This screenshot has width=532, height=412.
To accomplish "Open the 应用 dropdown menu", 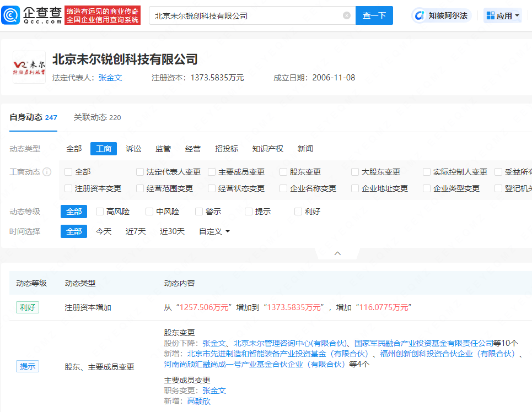I will (502, 15).
